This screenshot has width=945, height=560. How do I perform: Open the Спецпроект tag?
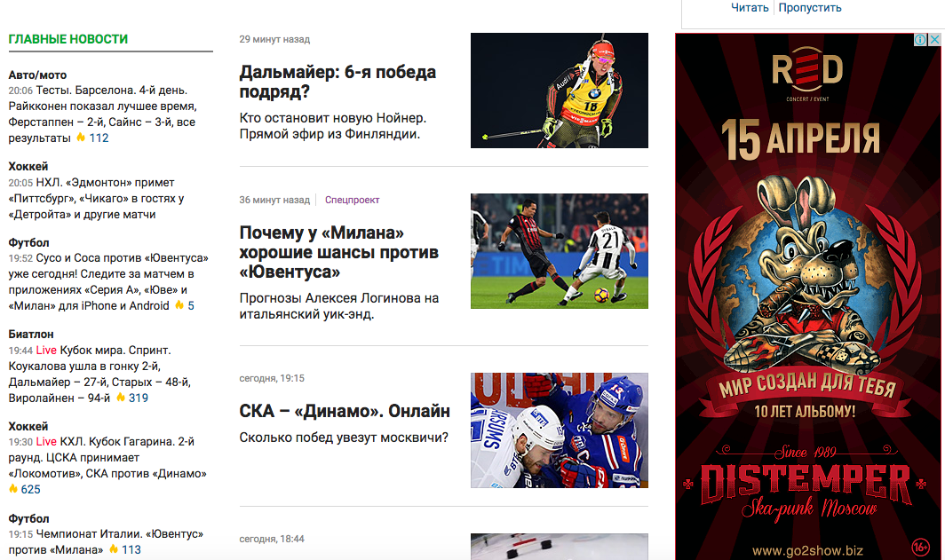(x=352, y=200)
